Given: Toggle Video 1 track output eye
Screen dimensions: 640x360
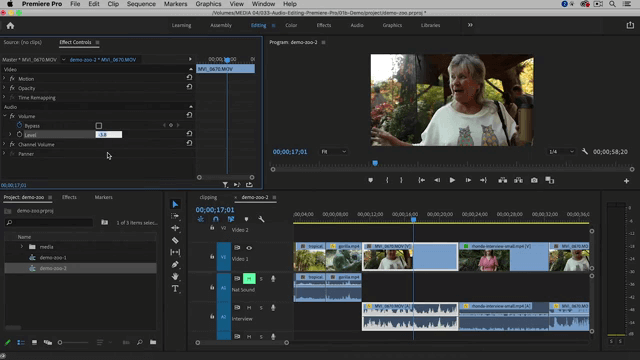Looking at the screenshot, I should [x=249, y=248].
